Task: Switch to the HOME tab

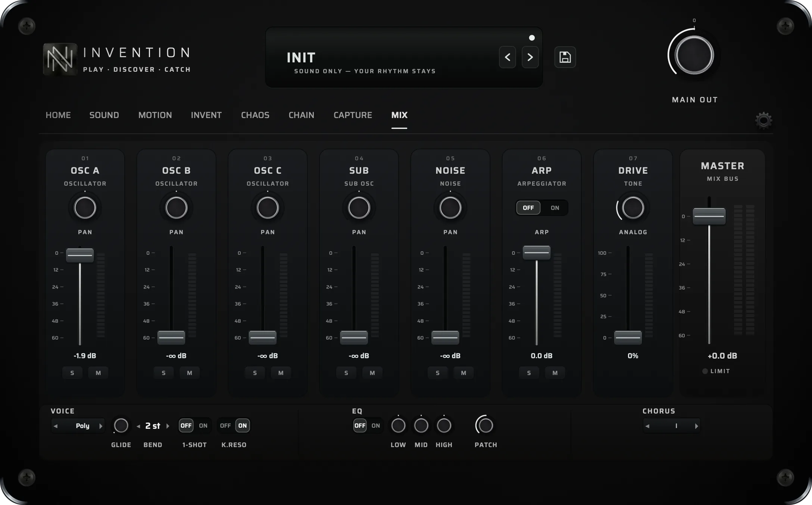Action: [x=58, y=115]
